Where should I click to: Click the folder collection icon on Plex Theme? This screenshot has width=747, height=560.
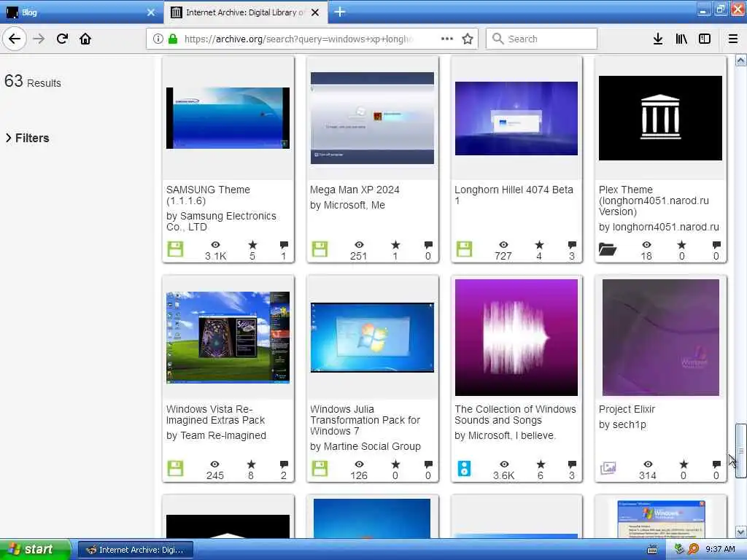(x=608, y=249)
